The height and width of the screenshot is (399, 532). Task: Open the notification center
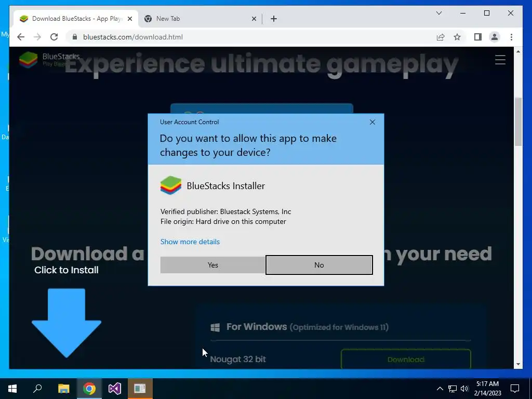515,389
